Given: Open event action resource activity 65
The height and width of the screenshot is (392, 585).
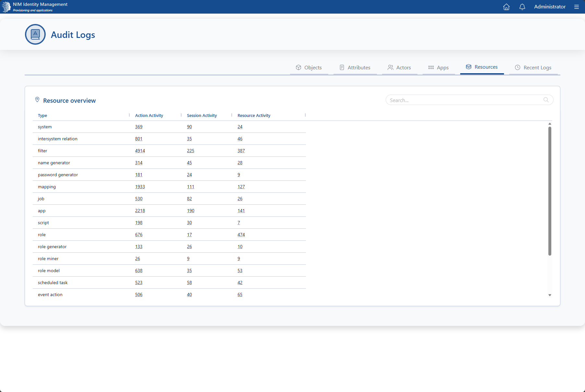Looking at the screenshot, I should pyautogui.click(x=240, y=294).
